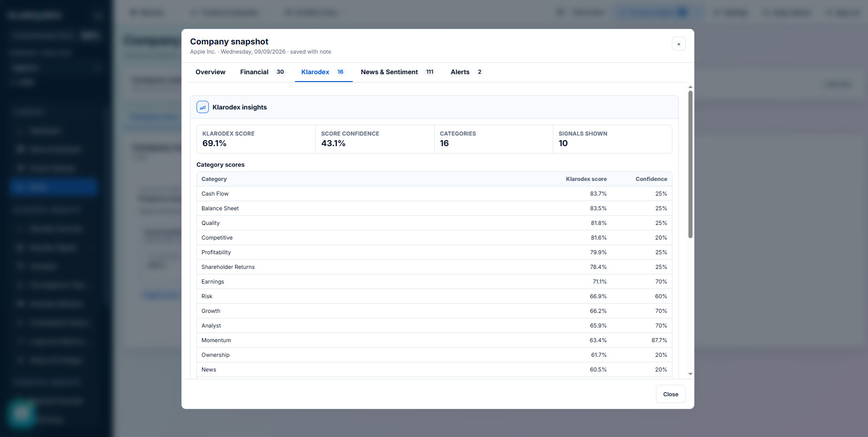Click the Apple Inc. saved-with-note subtitle

[x=261, y=52]
